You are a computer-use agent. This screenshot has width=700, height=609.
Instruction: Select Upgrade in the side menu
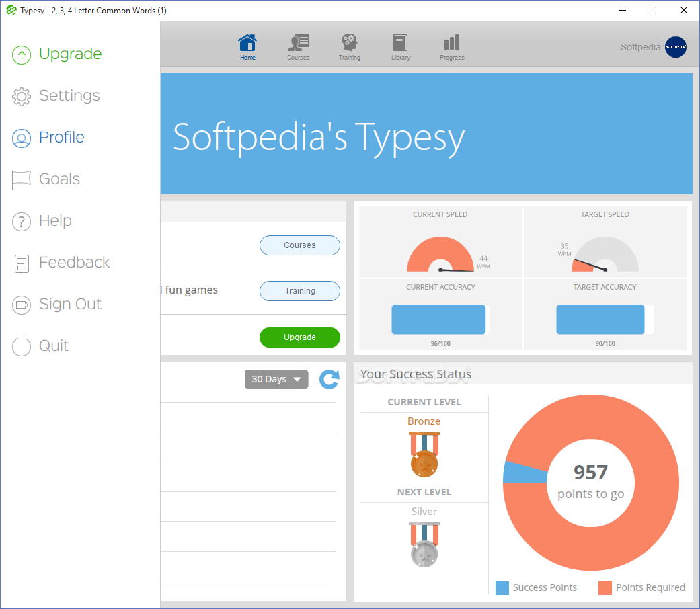coord(70,54)
